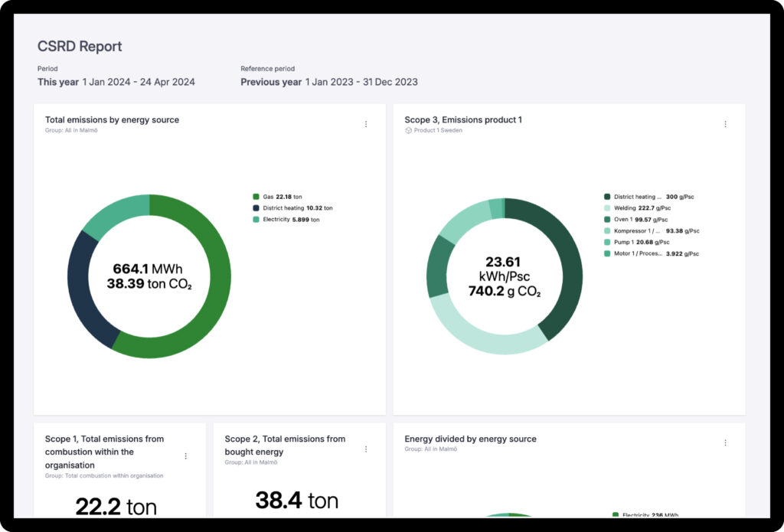Toggle Electricity 5.899 ton legend entry

click(x=286, y=220)
